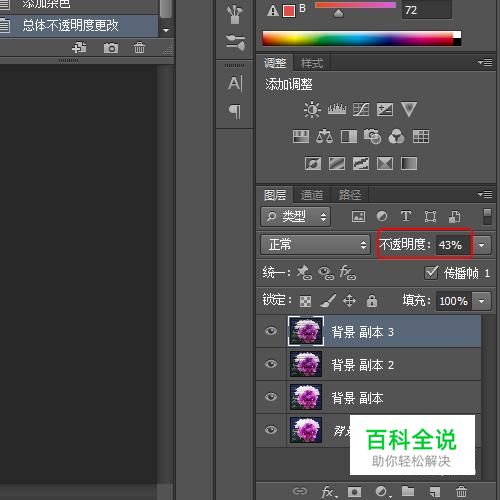The image size is (500, 500).
Task: Open the Brush panel icon
Action: click(235, 14)
